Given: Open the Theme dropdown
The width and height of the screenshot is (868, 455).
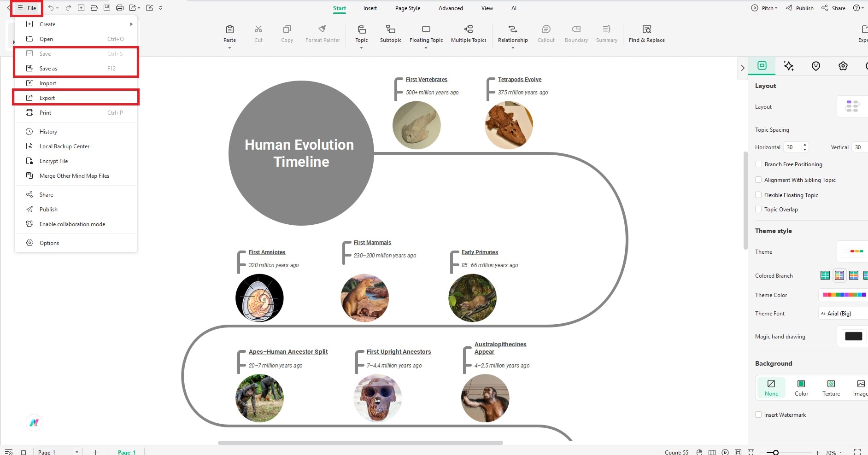Looking at the screenshot, I should click(852, 251).
